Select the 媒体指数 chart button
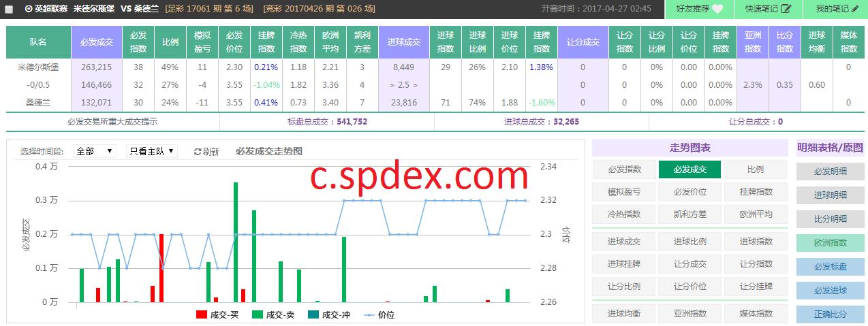The image size is (868, 326). (756, 313)
